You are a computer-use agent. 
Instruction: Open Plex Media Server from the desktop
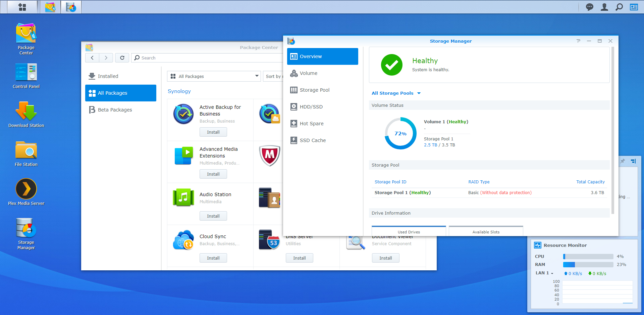click(x=25, y=189)
